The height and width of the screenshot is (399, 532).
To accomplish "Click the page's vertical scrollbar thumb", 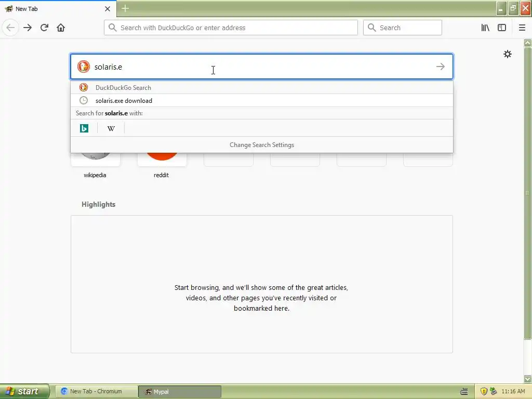I will pos(527,193).
